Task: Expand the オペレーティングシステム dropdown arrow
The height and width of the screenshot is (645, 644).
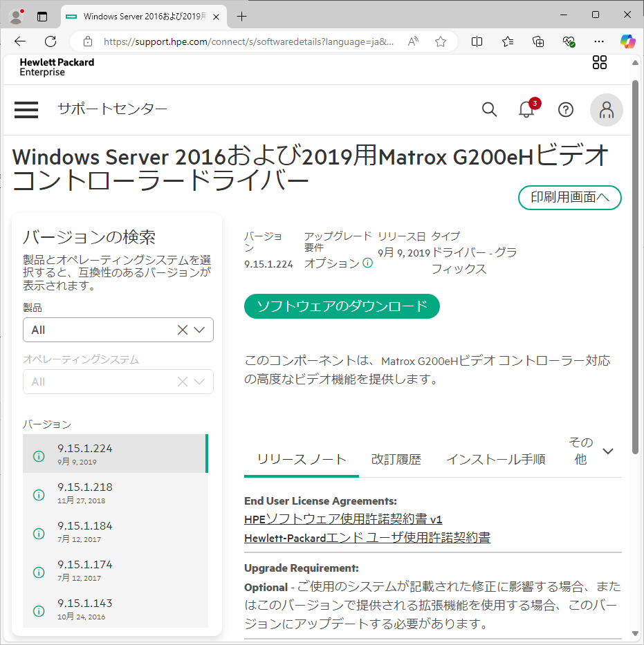Action: 200,382
